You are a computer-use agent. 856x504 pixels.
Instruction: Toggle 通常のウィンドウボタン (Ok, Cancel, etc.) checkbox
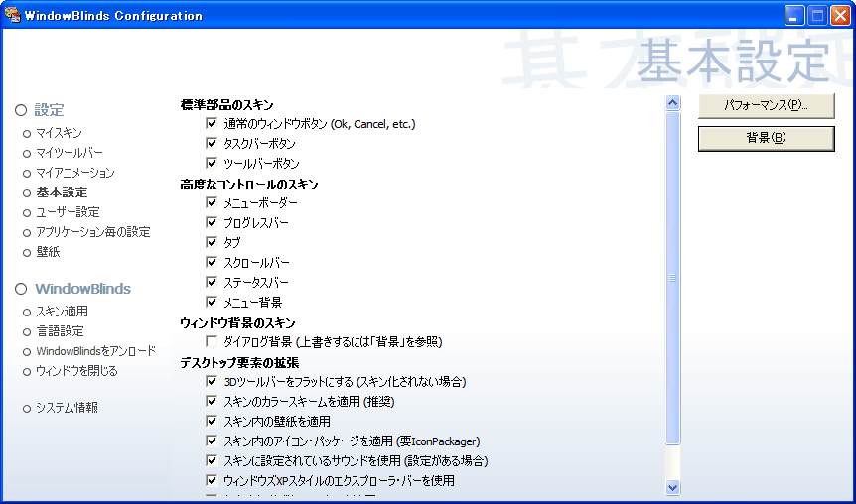point(212,123)
